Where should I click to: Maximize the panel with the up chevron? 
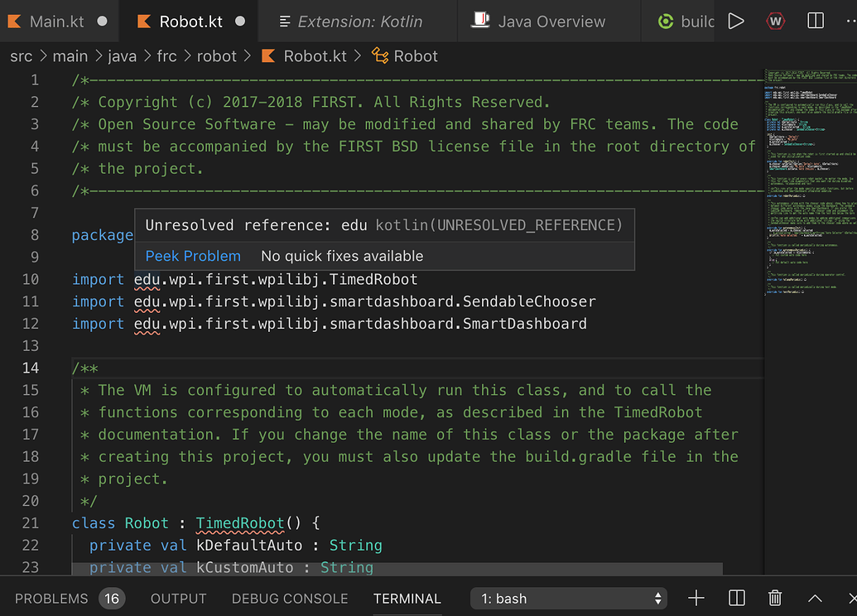pyautogui.click(x=815, y=599)
